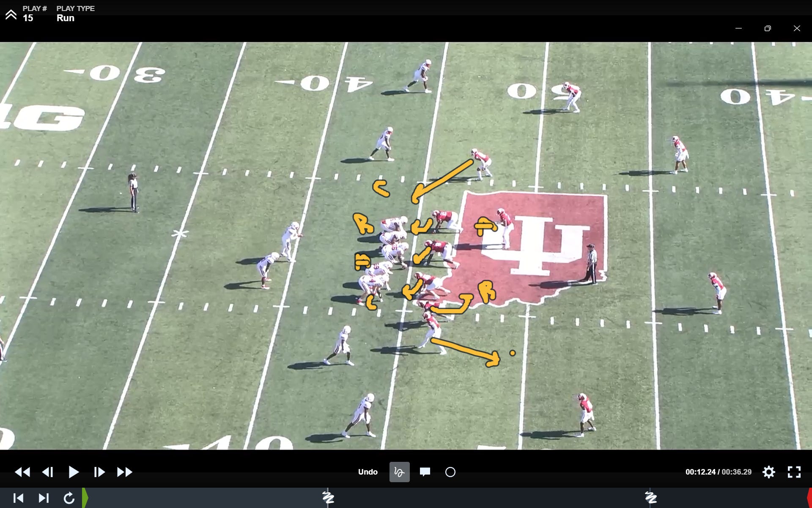Skip to the next clip
The height and width of the screenshot is (508, 812).
tap(44, 498)
